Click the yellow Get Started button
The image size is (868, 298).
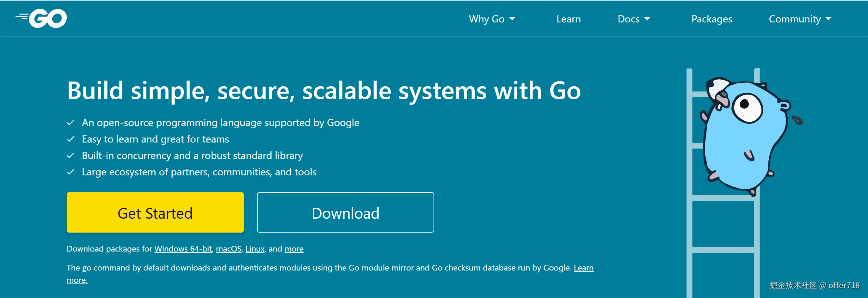click(155, 212)
